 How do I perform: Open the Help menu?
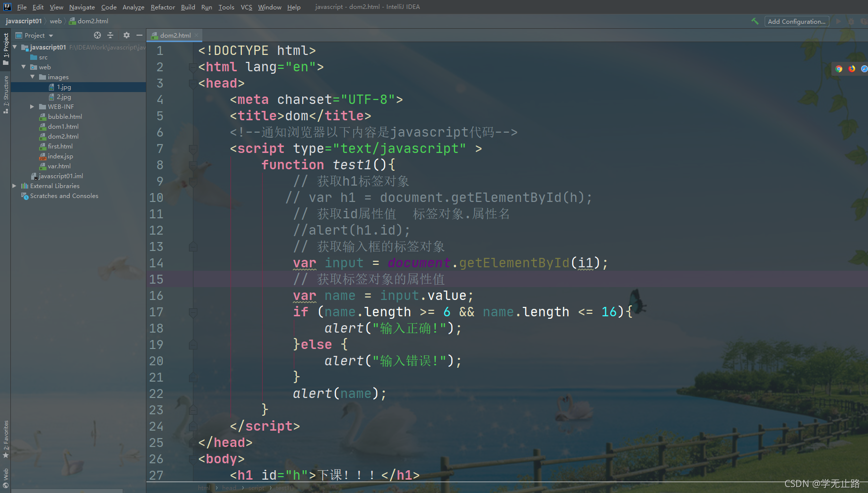(x=294, y=7)
